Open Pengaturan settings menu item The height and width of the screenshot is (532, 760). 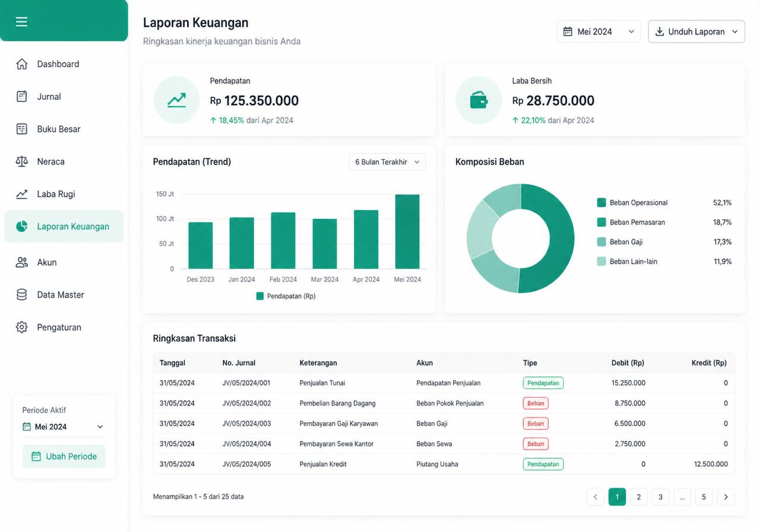(64, 327)
